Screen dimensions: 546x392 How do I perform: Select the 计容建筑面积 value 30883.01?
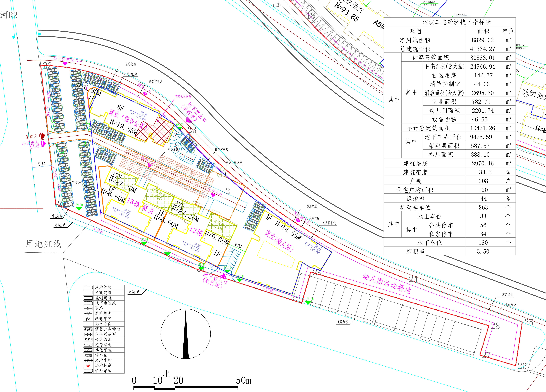tap(483, 58)
